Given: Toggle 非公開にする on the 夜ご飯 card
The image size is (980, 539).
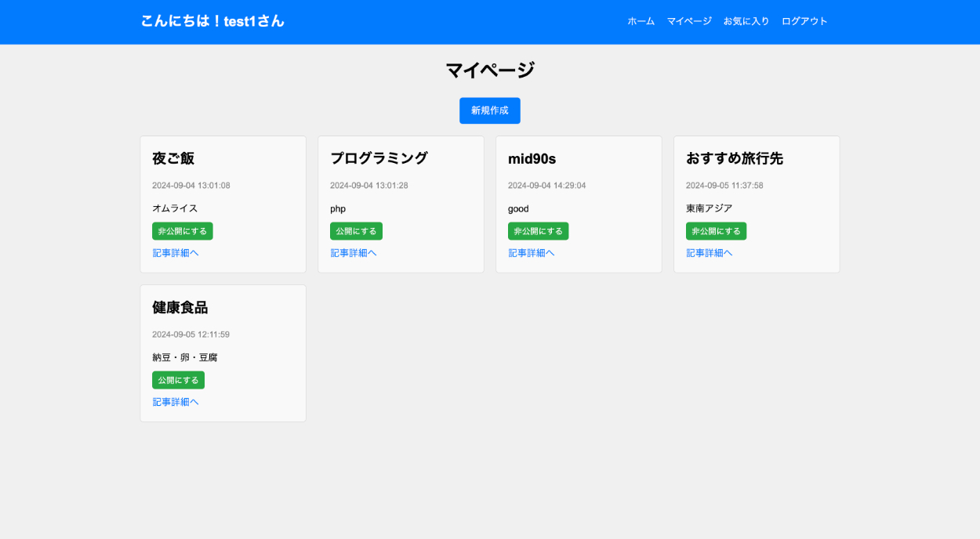Looking at the screenshot, I should coord(182,231).
